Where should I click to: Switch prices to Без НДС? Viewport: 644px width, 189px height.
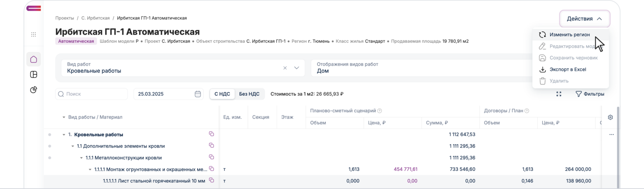click(x=249, y=94)
